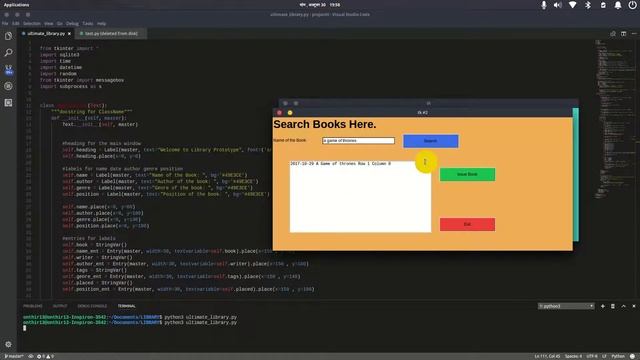The height and width of the screenshot is (360, 640).
Task: Open the Search view in activity bar
Action: point(8,53)
